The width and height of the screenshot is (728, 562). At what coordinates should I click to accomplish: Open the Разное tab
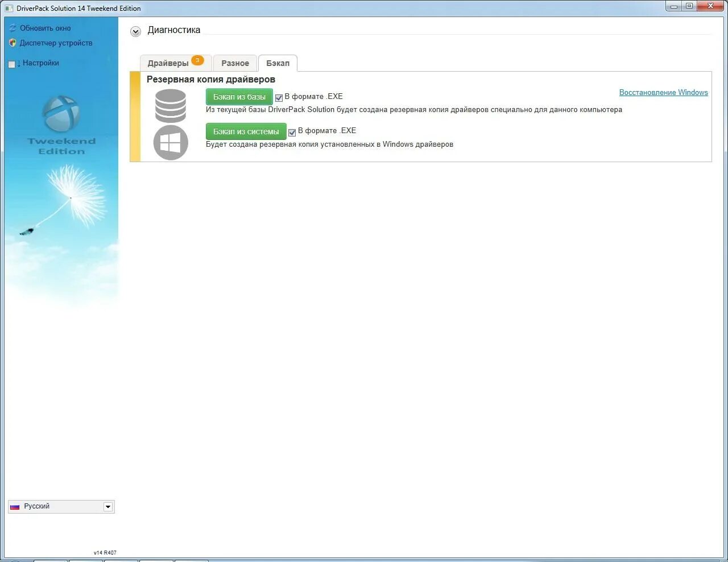235,63
